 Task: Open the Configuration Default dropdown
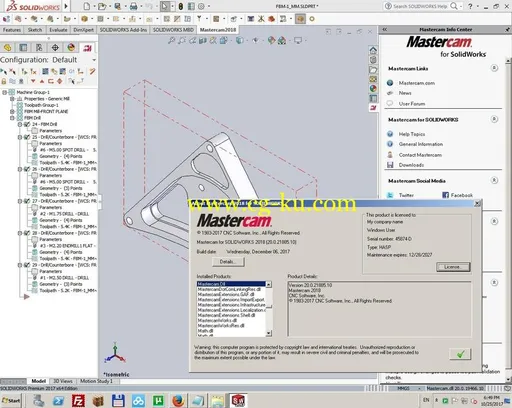pyautogui.click(x=94, y=60)
